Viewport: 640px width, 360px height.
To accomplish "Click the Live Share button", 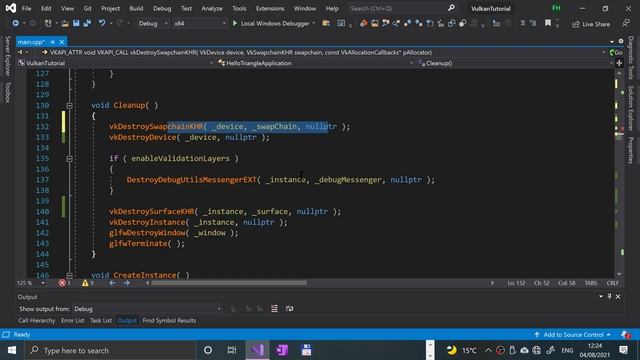I will 591,24.
